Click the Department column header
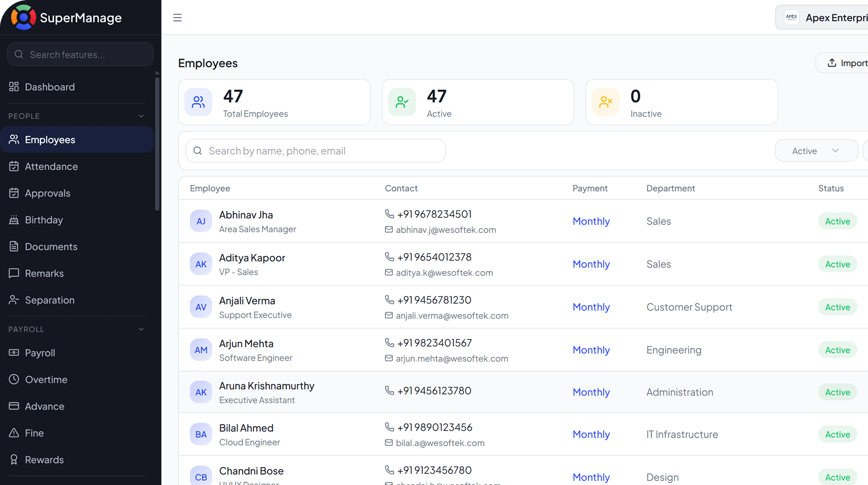This screenshot has height=485, width=868. click(670, 188)
